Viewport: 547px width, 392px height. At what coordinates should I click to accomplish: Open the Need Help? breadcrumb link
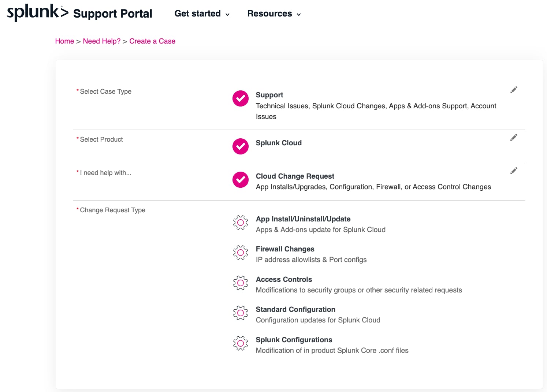(x=102, y=41)
